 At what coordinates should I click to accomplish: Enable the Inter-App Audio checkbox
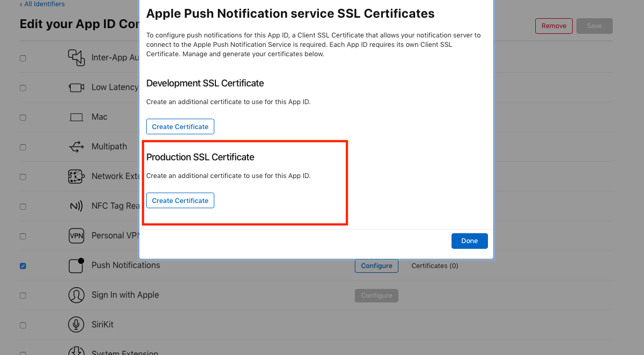(x=23, y=58)
